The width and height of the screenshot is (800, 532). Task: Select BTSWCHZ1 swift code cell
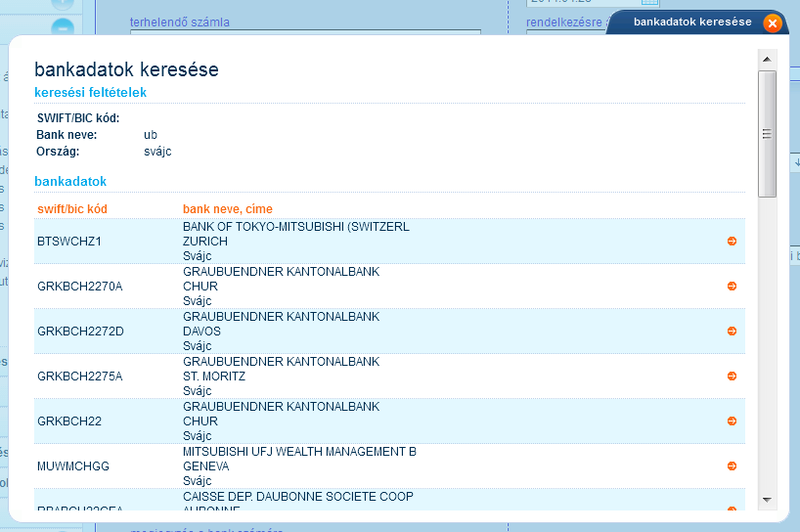click(69, 242)
